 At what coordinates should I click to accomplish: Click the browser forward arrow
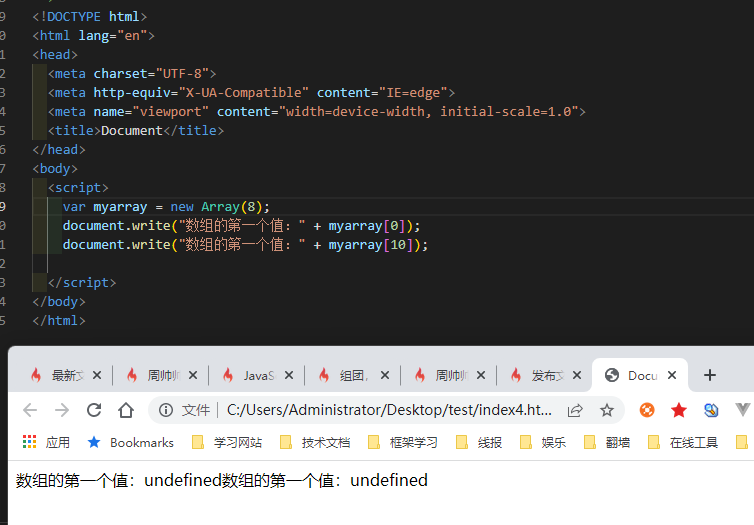tap(62, 410)
